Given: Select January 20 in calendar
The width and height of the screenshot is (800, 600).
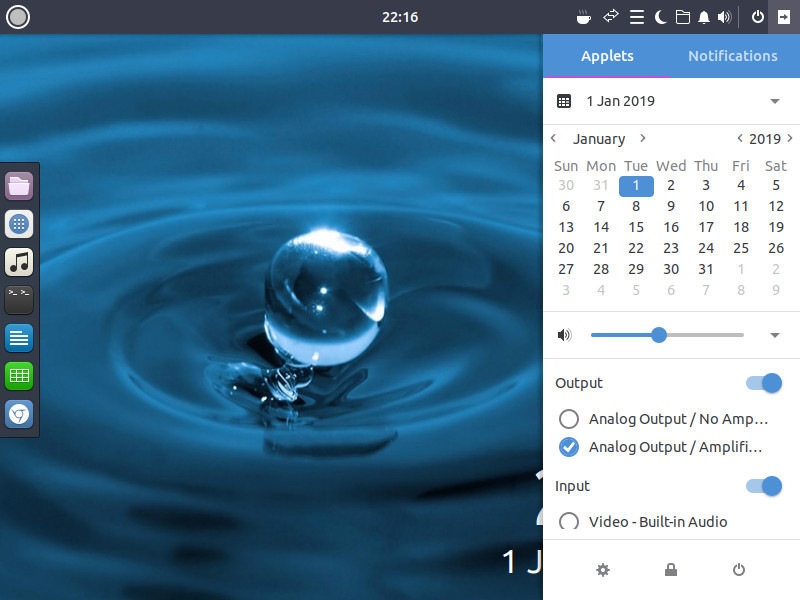Looking at the screenshot, I should pyautogui.click(x=566, y=248).
